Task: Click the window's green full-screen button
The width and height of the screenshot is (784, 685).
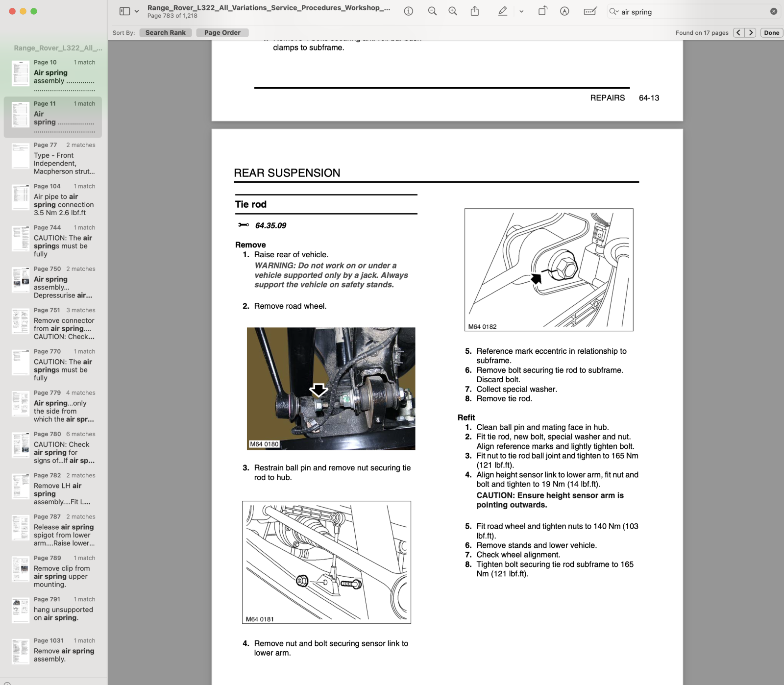Action: (34, 11)
